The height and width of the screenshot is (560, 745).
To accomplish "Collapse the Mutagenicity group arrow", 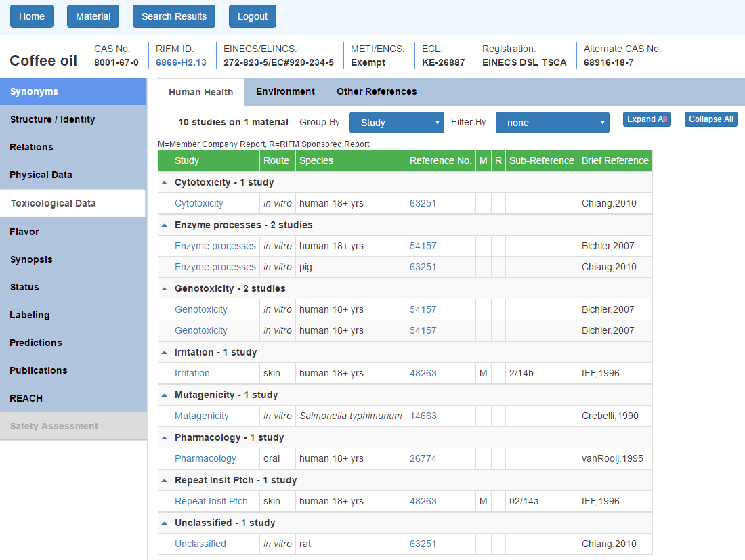I will click(x=165, y=395).
